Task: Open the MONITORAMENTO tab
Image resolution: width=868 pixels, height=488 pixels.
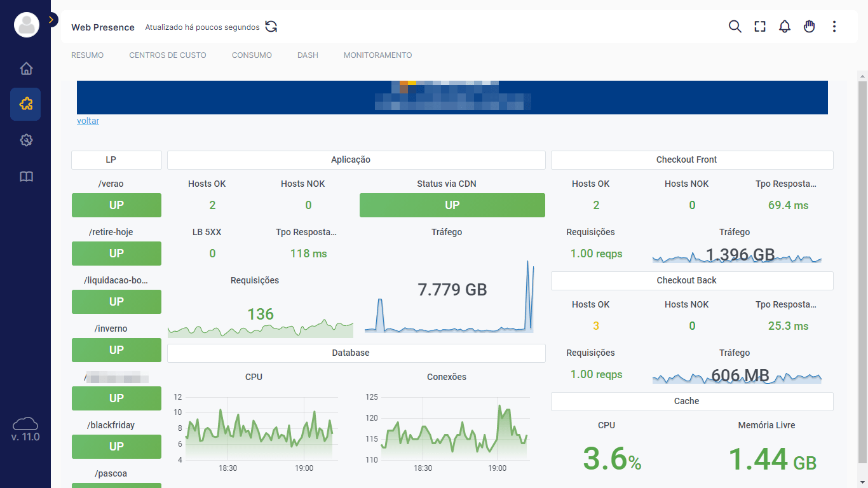Action: coord(377,55)
